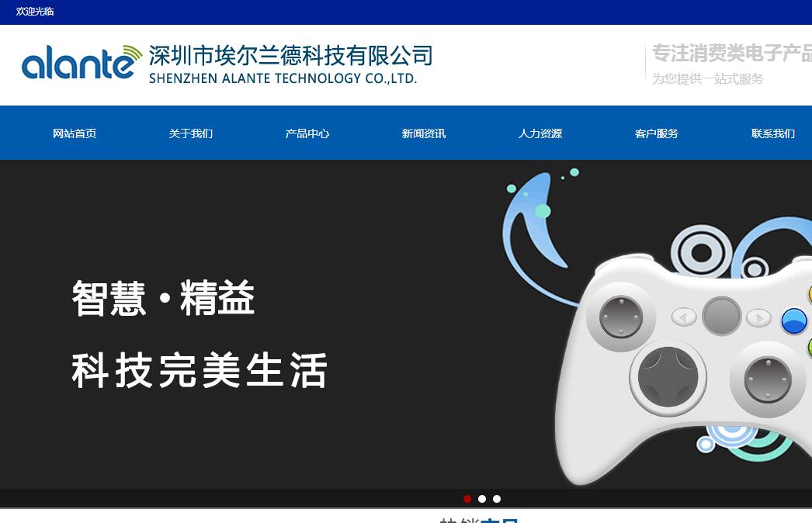Open 关于我们 about us menu item

coord(191,133)
